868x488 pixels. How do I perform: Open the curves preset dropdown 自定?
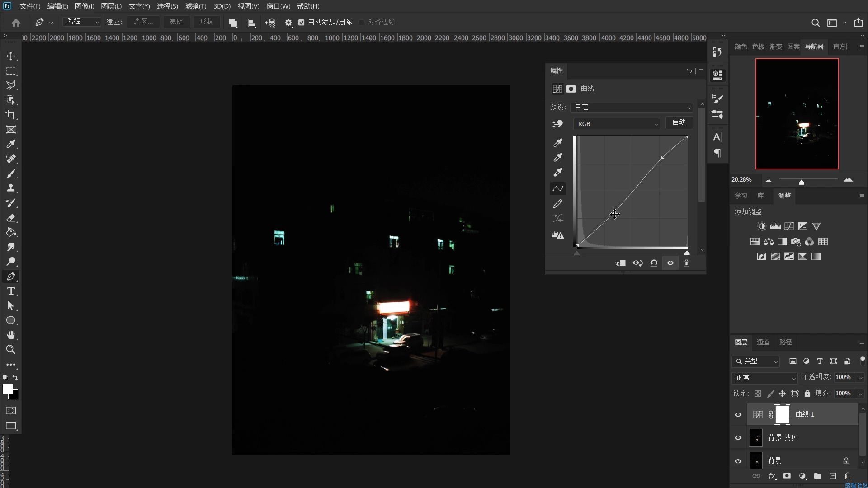(x=632, y=108)
